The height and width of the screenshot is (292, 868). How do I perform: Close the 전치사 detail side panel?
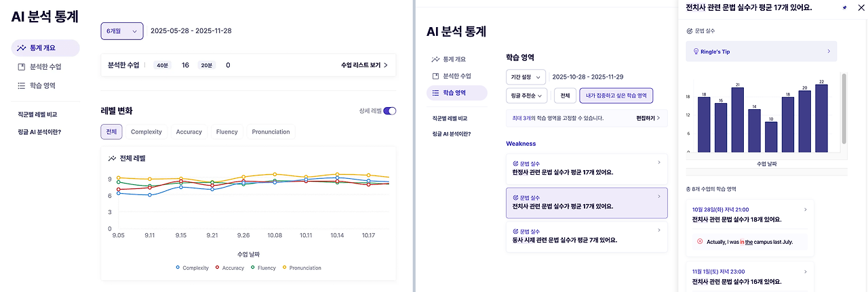coord(861,7)
